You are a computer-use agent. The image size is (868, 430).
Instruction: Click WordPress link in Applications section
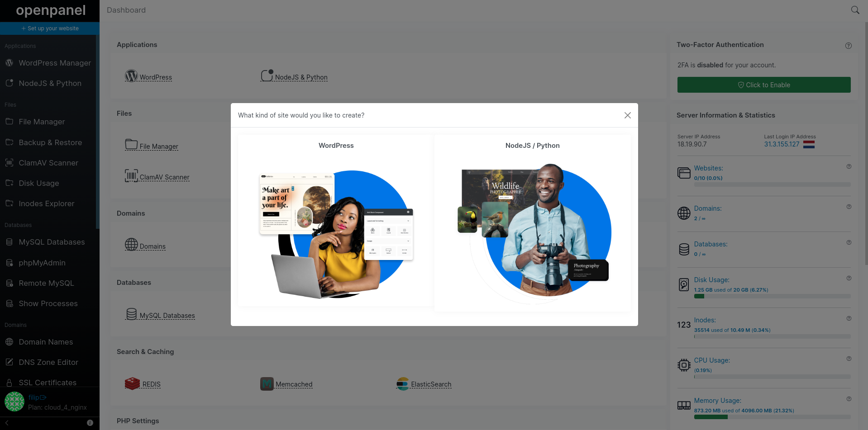point(156,77)
